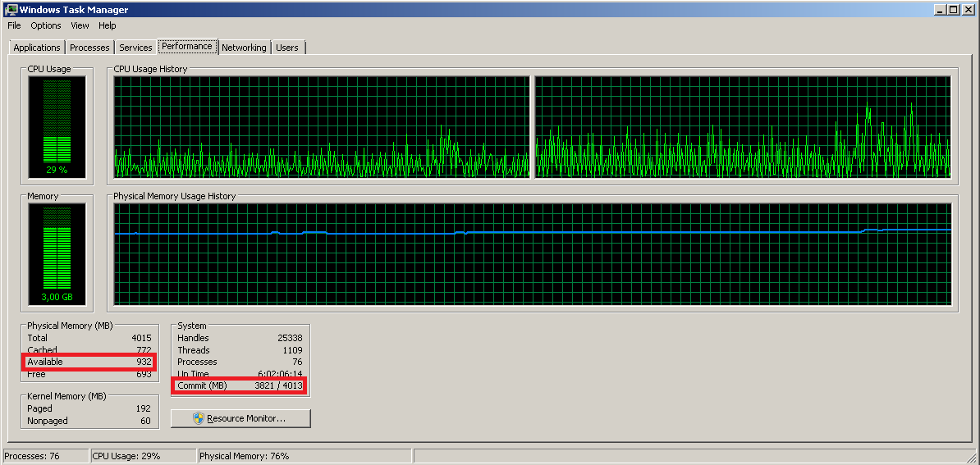
Task: Open the Options menu
Action: [46, 25]
